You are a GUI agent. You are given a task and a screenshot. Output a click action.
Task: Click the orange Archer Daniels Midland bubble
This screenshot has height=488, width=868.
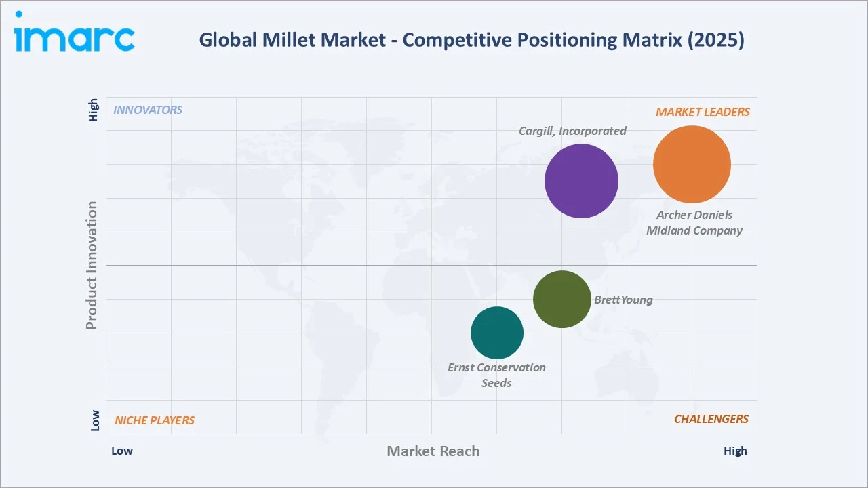pos(692,164)
